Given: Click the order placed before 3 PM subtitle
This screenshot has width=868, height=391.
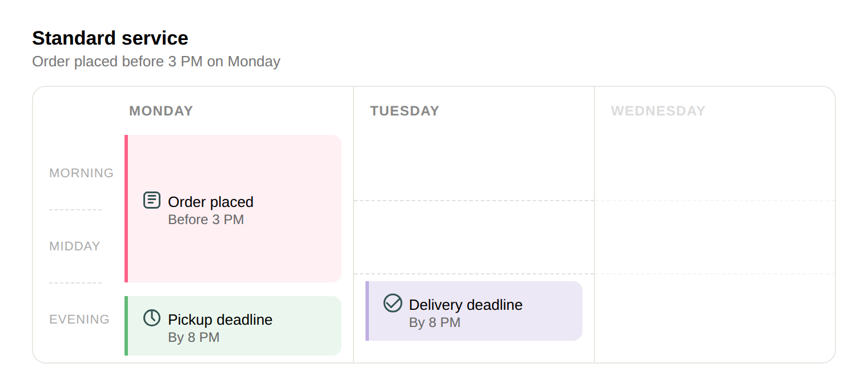Looking at the screenshot, I should point(156,61).
